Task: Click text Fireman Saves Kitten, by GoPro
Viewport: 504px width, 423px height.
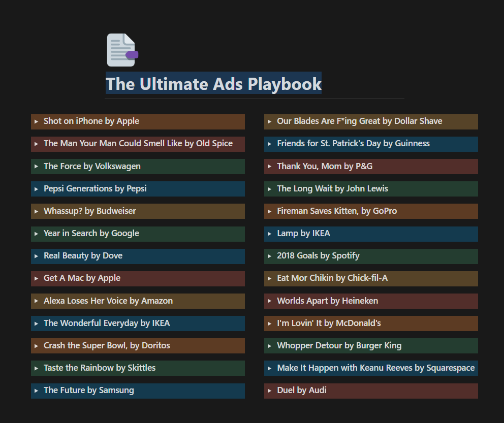Action: [x=337, y=211]
